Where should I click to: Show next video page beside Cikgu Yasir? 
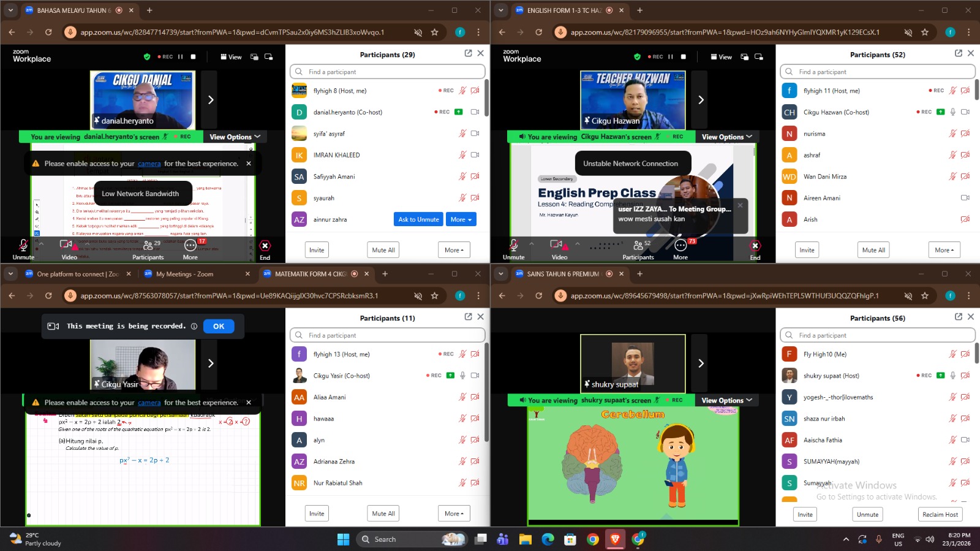click(x=210, y=363)
